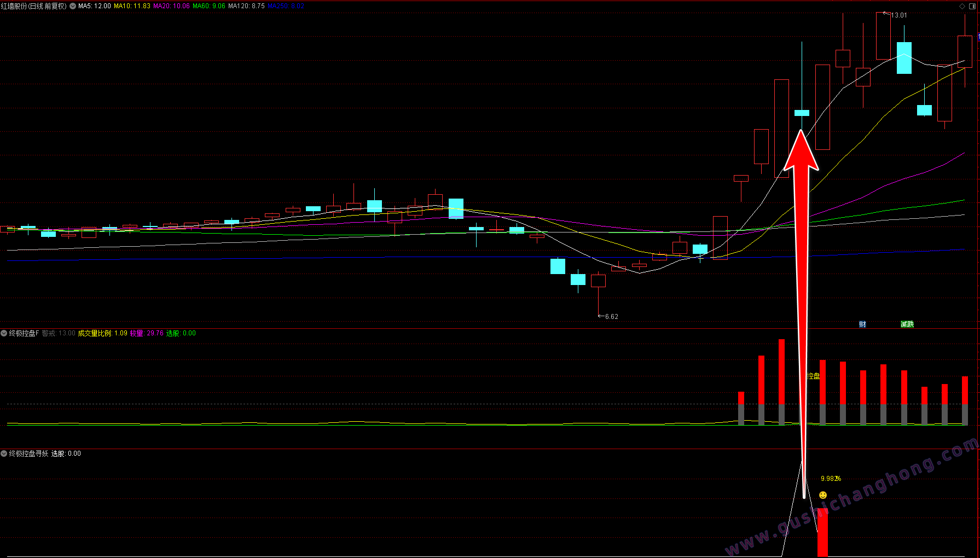980x558 pixels.
Task: Click the MA10: 11.83 label
Action: pyautogui.click(x=132, y=6)
